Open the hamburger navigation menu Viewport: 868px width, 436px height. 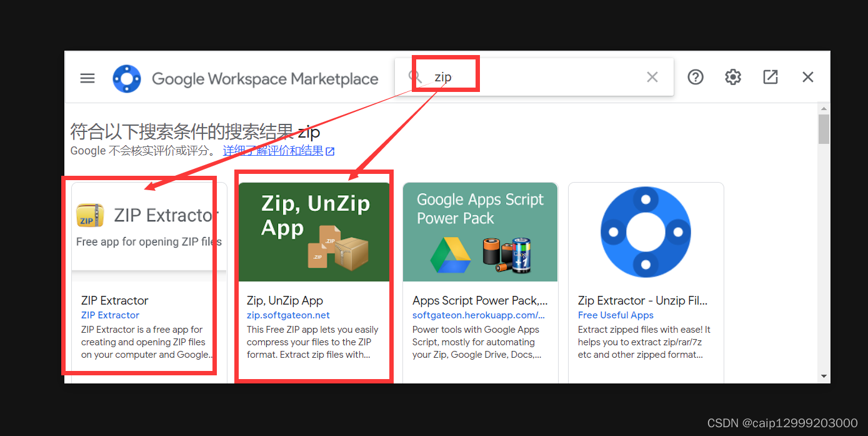(87, 78)
